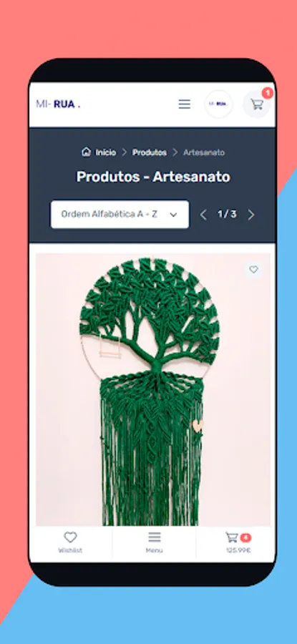The height and width of the screenshot is (644, 297).
Task: Open the shopping cart icon in the header
Action: 257,104
